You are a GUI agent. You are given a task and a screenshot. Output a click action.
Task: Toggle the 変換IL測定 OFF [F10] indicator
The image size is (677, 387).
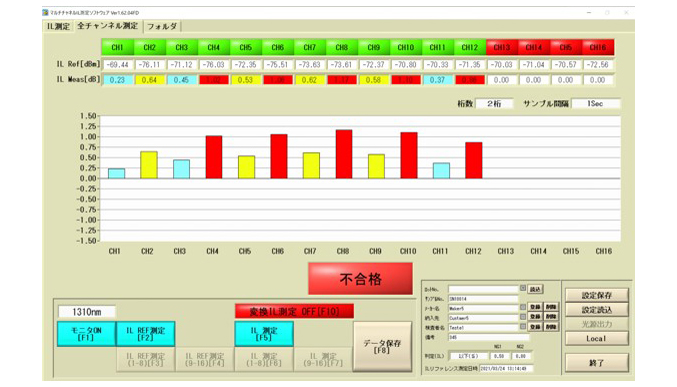tap(294, 311)
